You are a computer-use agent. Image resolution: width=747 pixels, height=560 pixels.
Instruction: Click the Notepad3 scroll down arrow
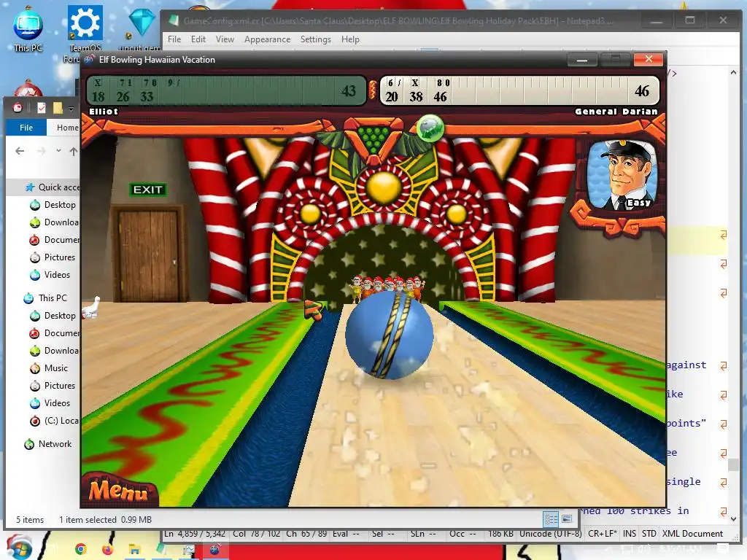click(x=733, y=519)
